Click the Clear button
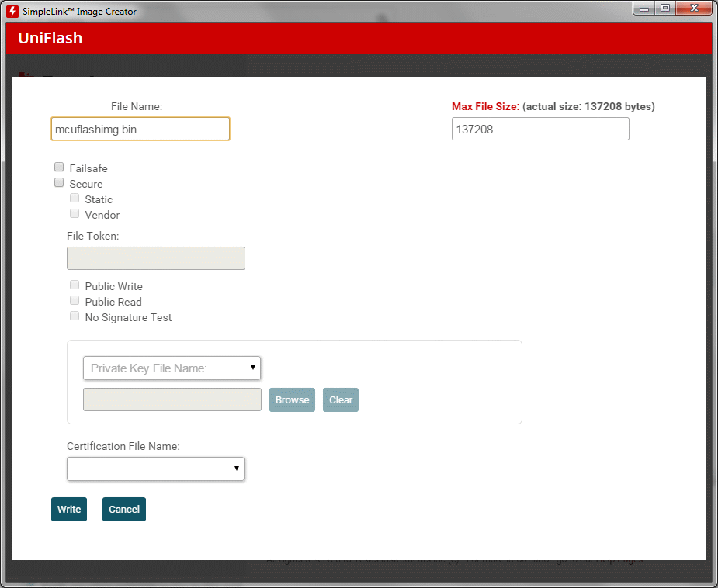 click(341, 400)
